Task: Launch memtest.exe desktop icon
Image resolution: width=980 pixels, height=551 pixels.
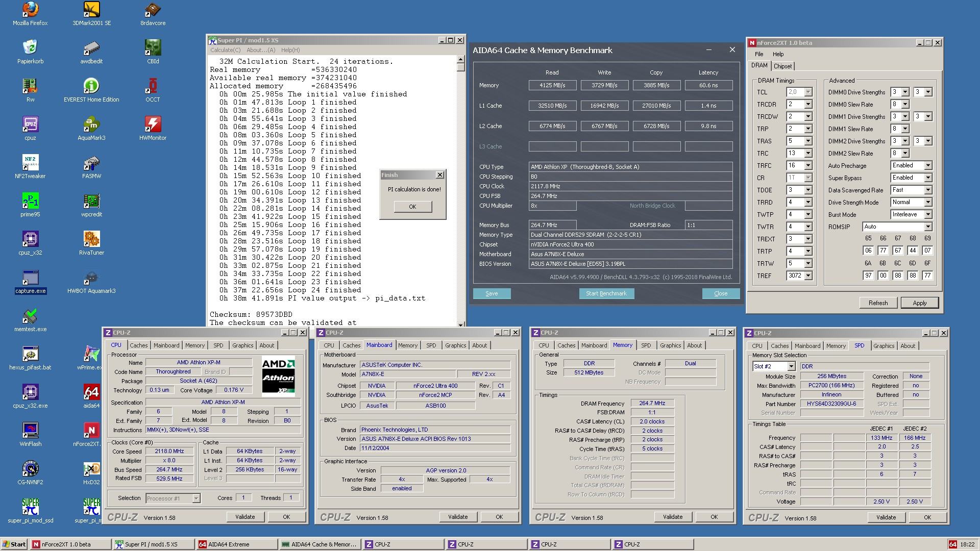Action: point(30,320)
